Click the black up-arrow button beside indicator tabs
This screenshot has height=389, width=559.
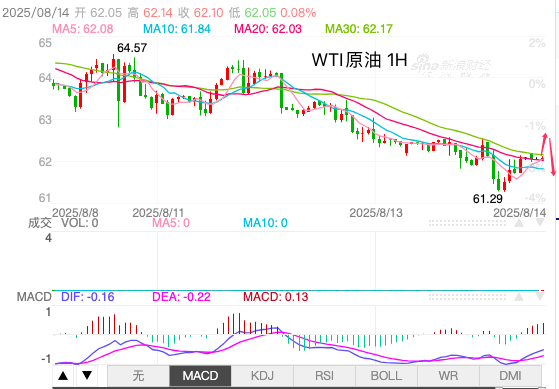(x=63, y=375)
